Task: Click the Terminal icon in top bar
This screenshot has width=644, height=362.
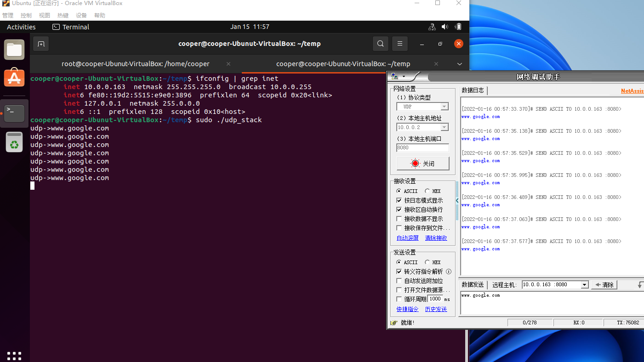Action: pos(56,27)
